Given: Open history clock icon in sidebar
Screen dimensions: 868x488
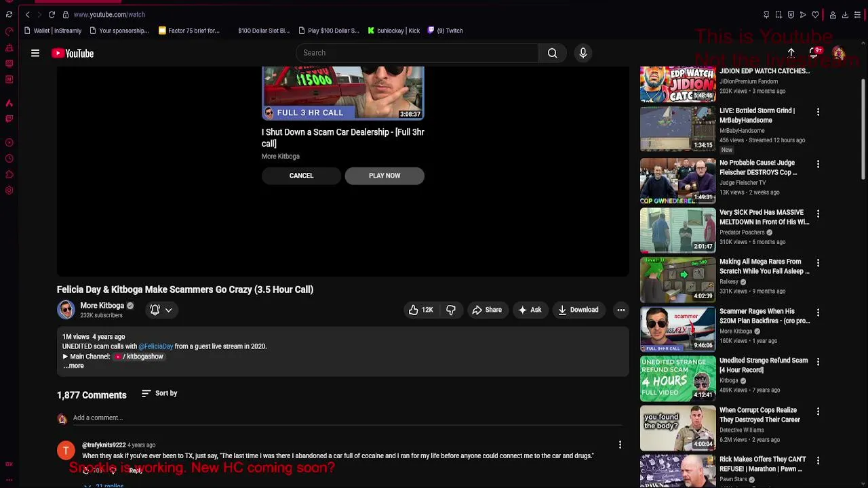Looking at the screenshot, I should pyautogui.click(x=9, y=159).
